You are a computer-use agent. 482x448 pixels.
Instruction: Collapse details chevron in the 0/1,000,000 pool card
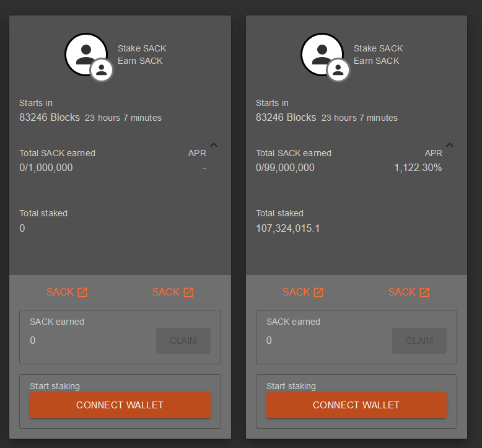coord(214,145)
